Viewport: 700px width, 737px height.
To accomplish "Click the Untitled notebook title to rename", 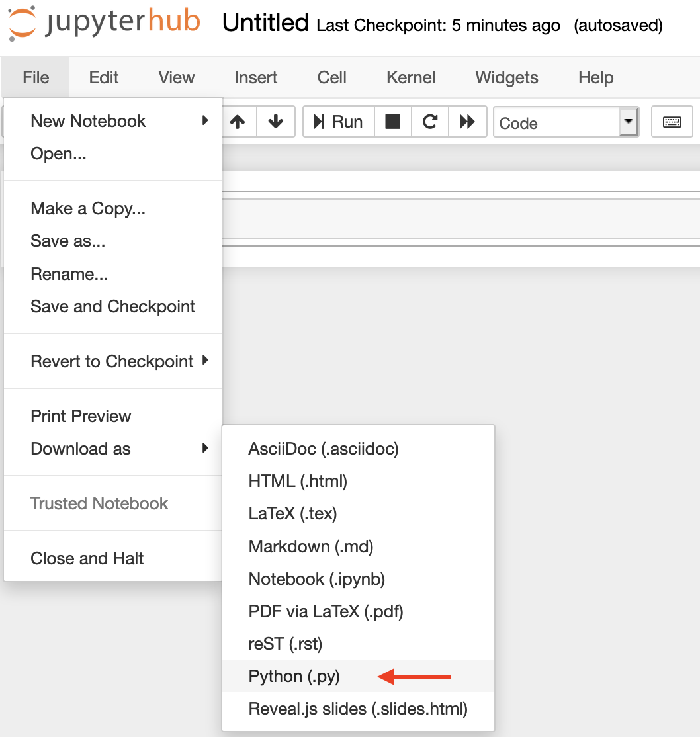I will click(265, 22).
